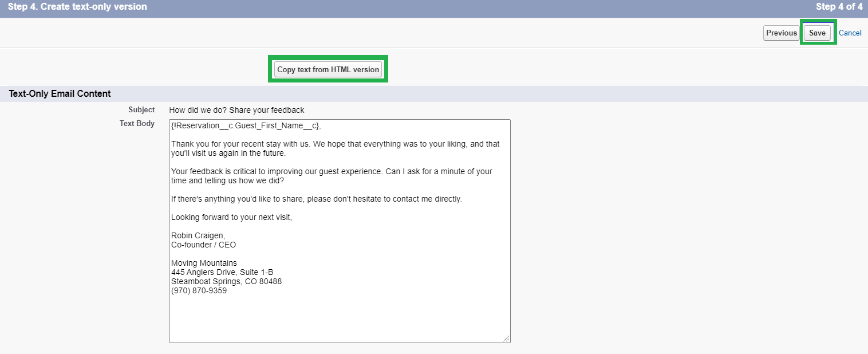Click the 'Step 4. Create text-only version' title bar
This screenshot has height=354, width=868.
(x=78, y=6)
